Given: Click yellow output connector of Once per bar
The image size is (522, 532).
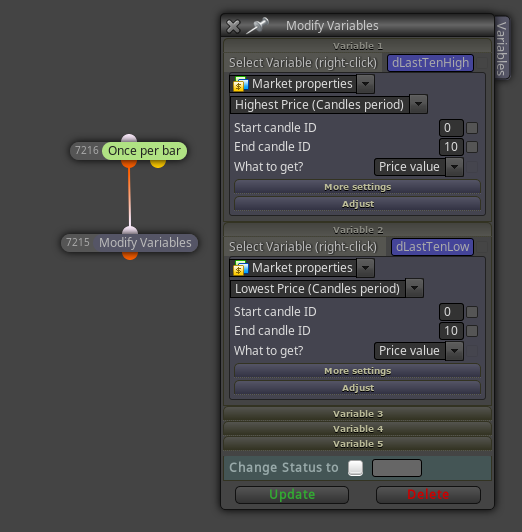Looking at the screenshot, I should tap(158, 164).
